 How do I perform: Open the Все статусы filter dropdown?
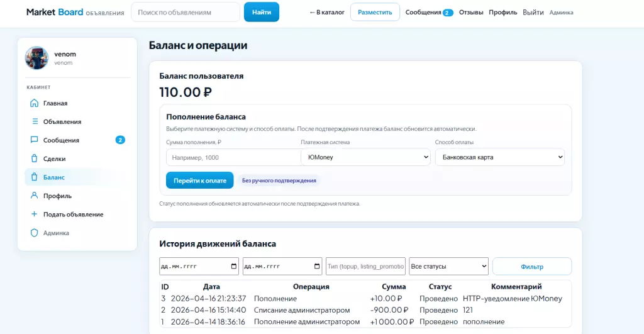click(x=448, y=266)
